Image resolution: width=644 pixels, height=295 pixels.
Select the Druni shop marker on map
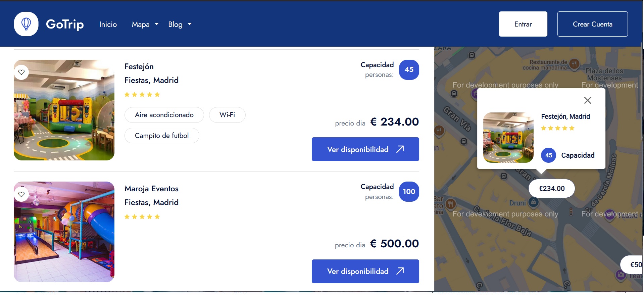(534, 202)
